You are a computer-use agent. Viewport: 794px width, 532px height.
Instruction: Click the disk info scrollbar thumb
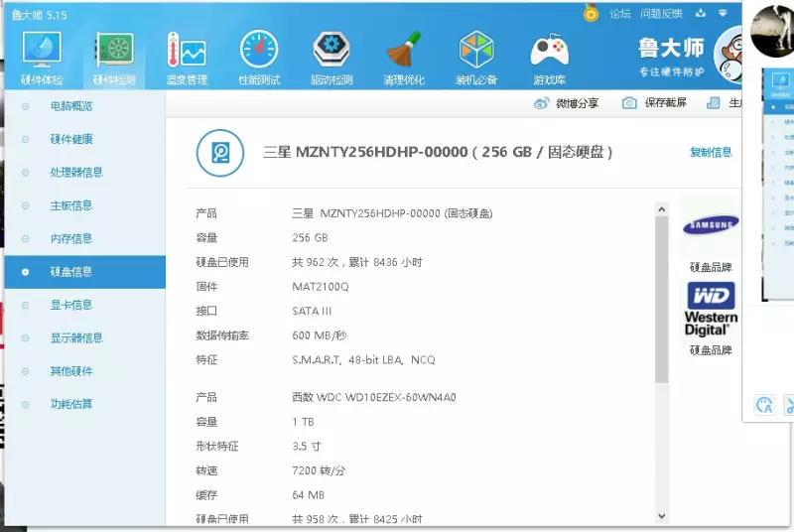(661, 299)
